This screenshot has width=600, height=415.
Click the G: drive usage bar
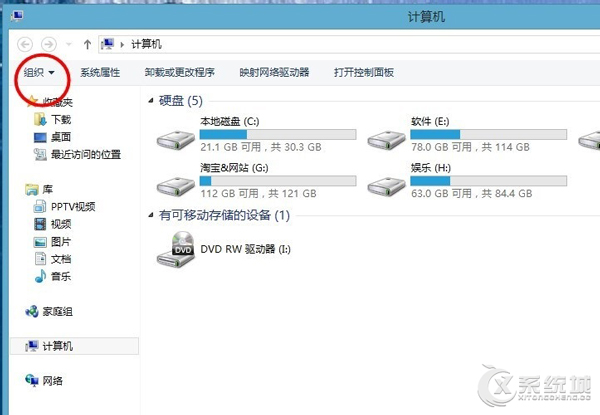pyautogui.click(x=278, y=181)
